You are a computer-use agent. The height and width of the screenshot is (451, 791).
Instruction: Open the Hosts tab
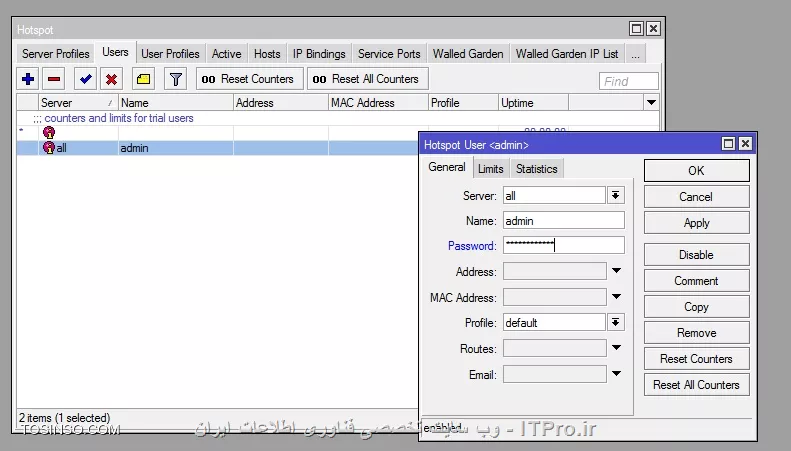tap(267, 53)
